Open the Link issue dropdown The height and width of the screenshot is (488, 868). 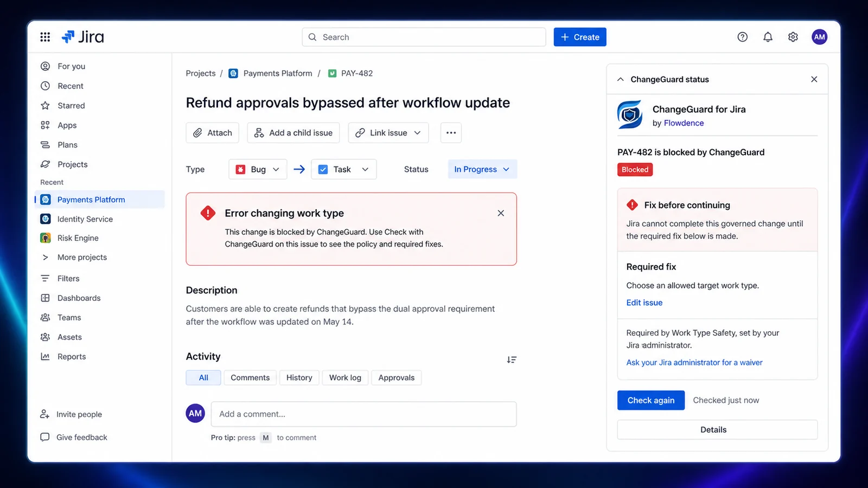pyautogui.click(x=388, y=133)
